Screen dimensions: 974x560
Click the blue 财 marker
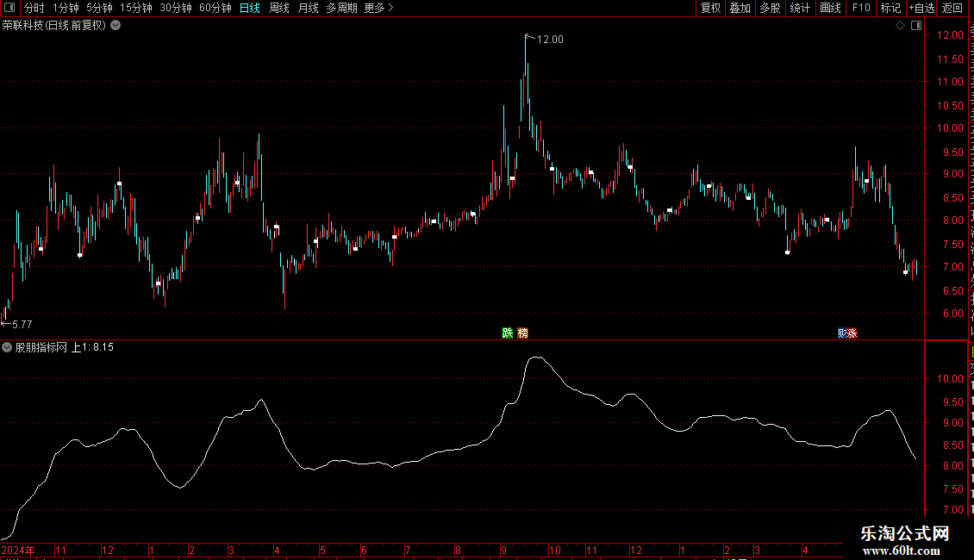pyautogui.click(x=842, y=333)
